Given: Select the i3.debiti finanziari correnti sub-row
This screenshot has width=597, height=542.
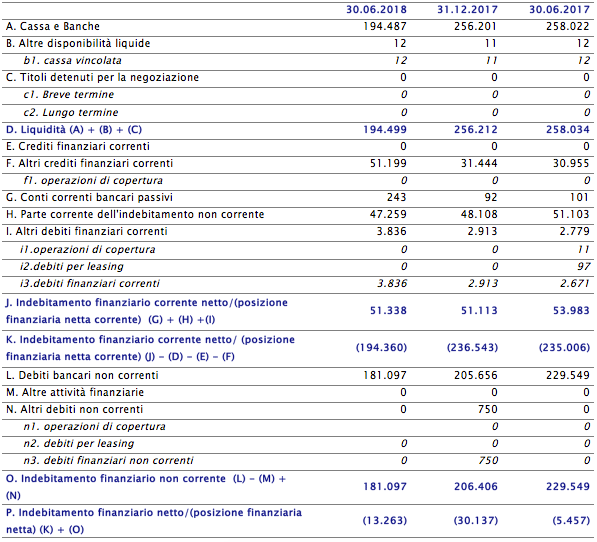Looking at the screenshot, I should point(298,284).
